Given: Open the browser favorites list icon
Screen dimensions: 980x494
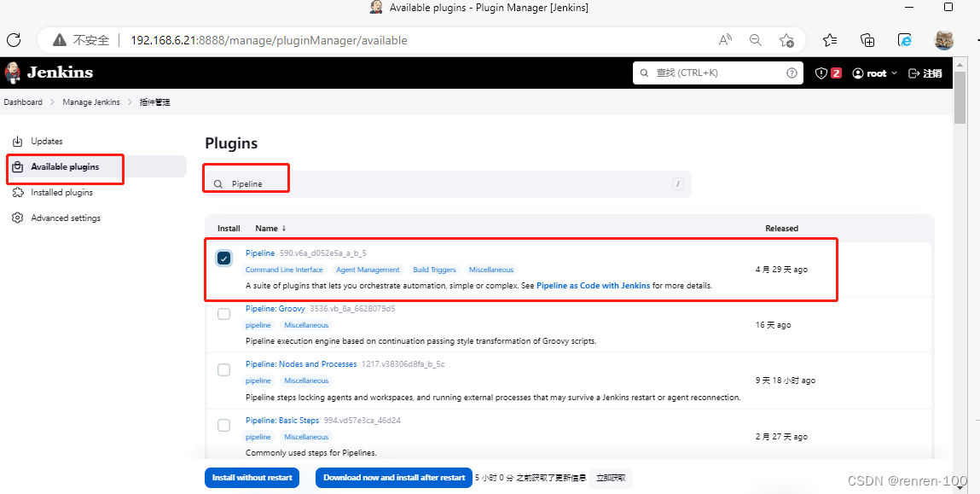Looking at the screenshot, I should pos(829,40).
